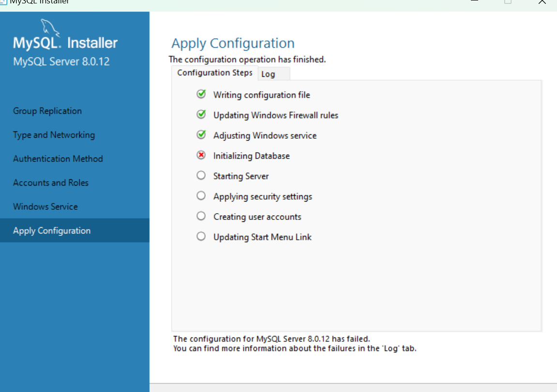Close the MySQL Installer window
Screen dimensions: 557x392
click(x=542, y=2)
